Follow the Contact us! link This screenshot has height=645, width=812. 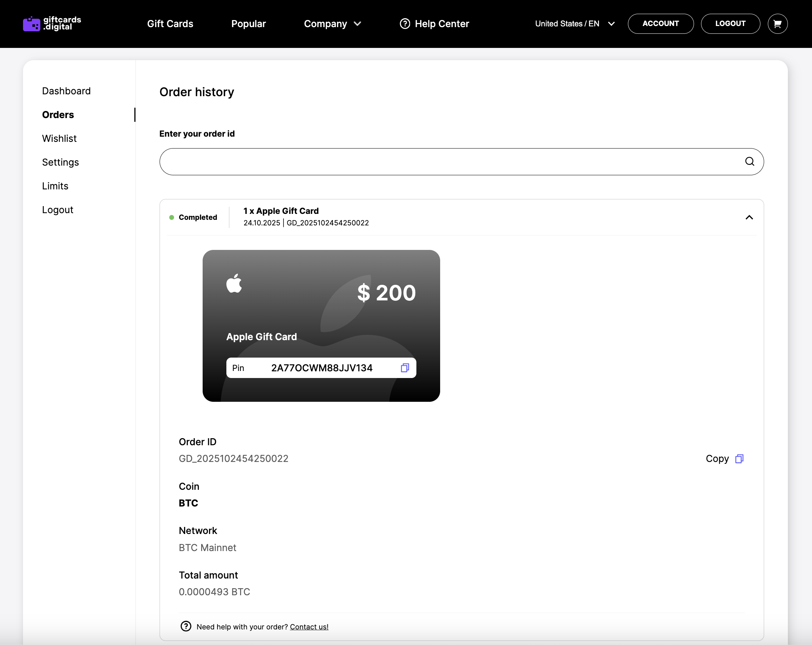click(x=309, y=627)
